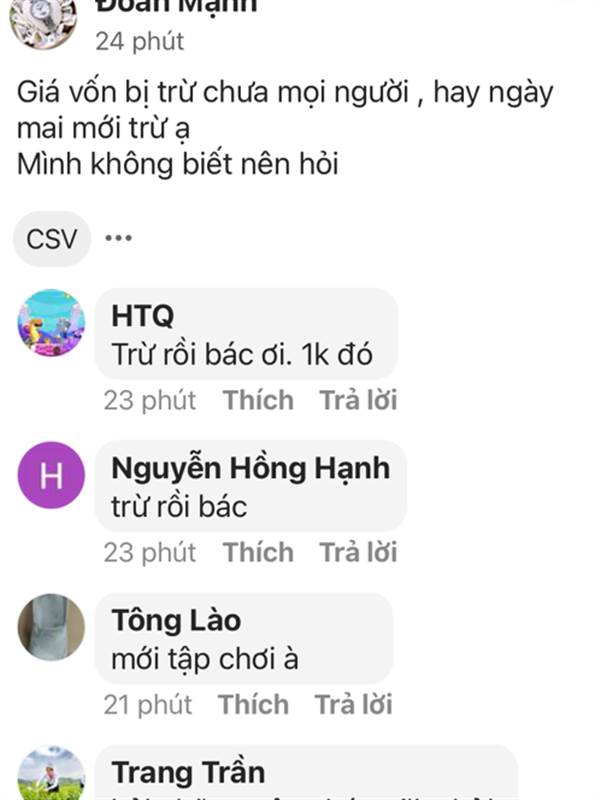
Task: Like HTQ's comment with Thích
Action: tap(258, 400)
